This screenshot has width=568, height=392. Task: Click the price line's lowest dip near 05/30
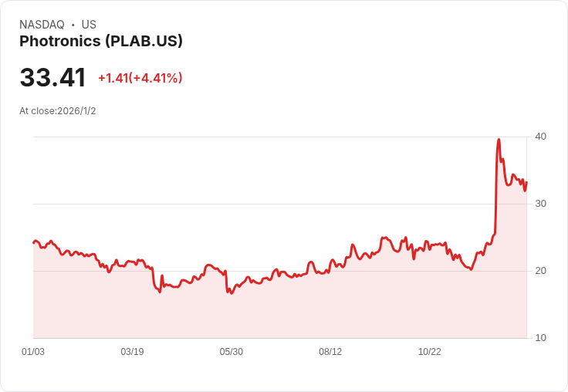coord(230,293)
